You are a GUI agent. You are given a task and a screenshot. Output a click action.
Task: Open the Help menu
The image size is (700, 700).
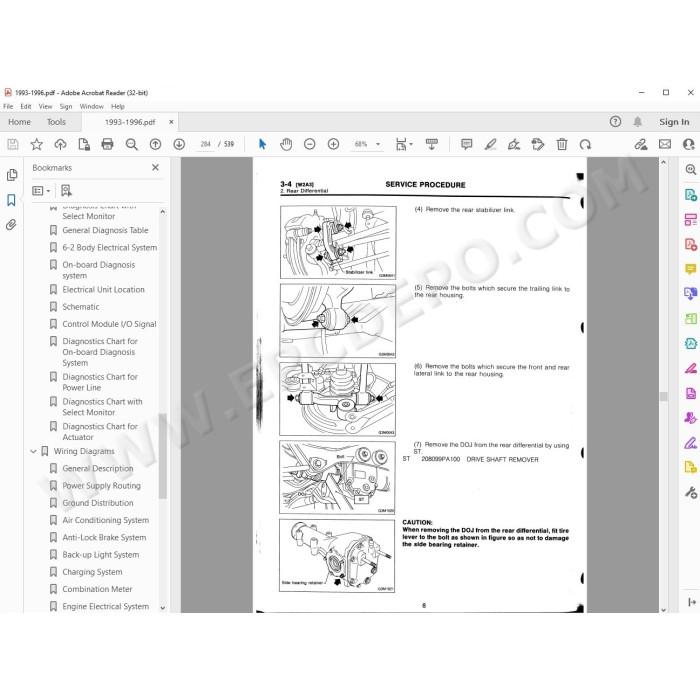click(118, 106)
